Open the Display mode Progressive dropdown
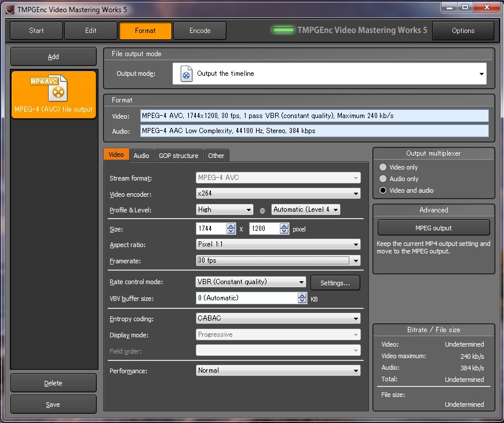The height and width of the screenshot is (423, 504). pyautogui.click(x=278, y=334)
